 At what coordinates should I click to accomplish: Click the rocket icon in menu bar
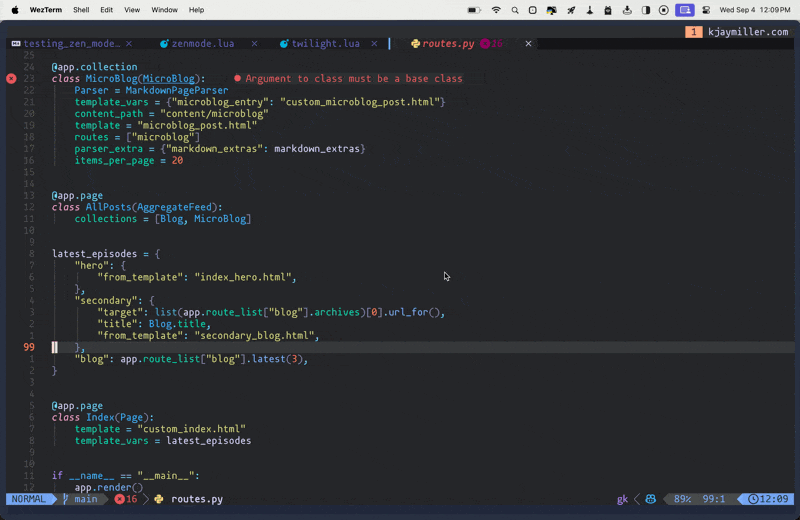[x=571, y=10]
